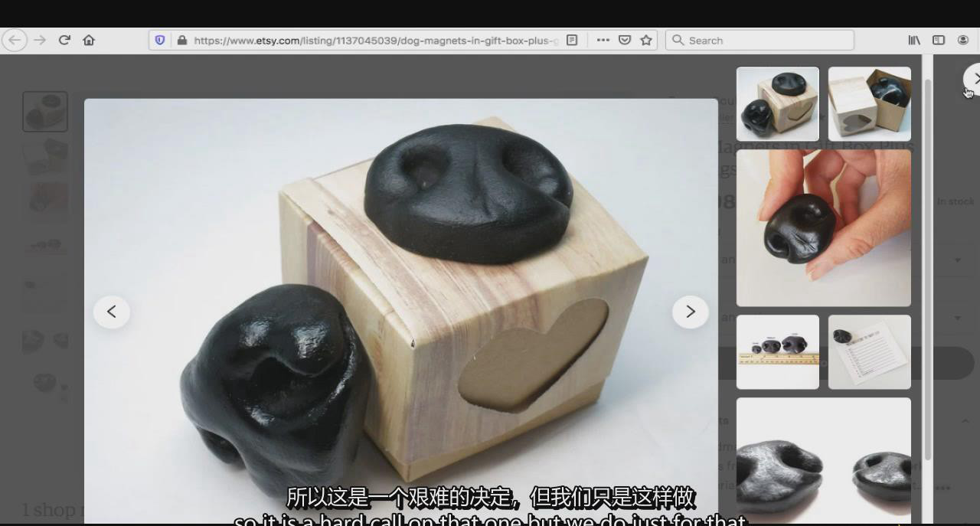Reload the Etsy listing page
Image resolution: width=980 pixels, height=526 pixels.
64,40
